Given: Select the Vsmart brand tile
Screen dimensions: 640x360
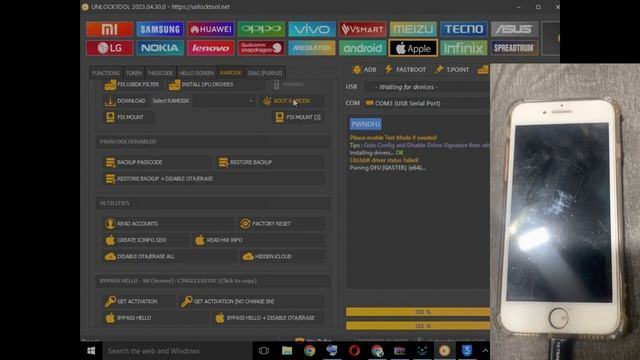Looking at the screenshot, I should pyautogui.click(x=362, y=29).
